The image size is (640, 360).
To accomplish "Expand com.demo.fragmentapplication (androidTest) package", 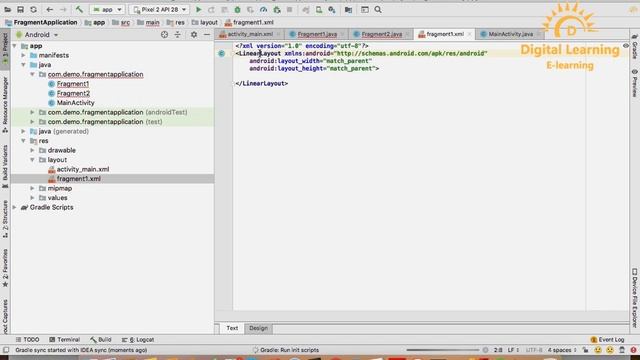I will click(32, 112).
